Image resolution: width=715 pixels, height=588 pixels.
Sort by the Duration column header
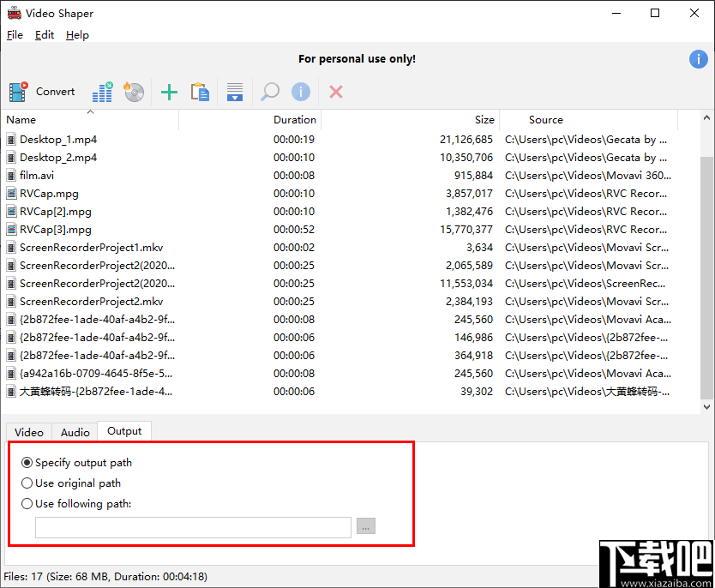pyautogui.click(x=249, y=120)
